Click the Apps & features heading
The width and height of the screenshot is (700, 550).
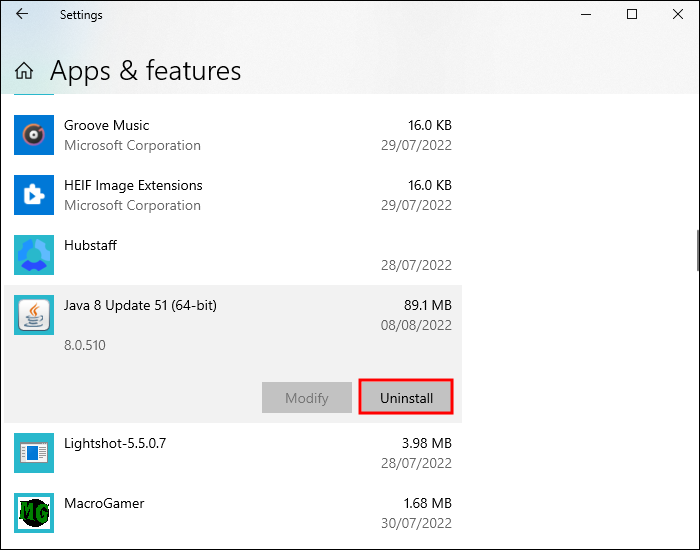tap(145, 71)
